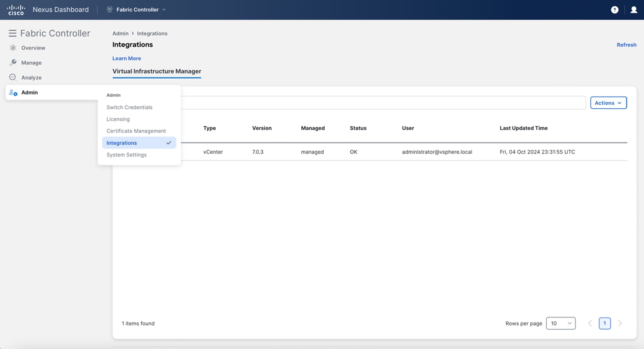Click the previous page arrow
The width and height of the screenshot is (644, 349).
[x=590, y=323]
